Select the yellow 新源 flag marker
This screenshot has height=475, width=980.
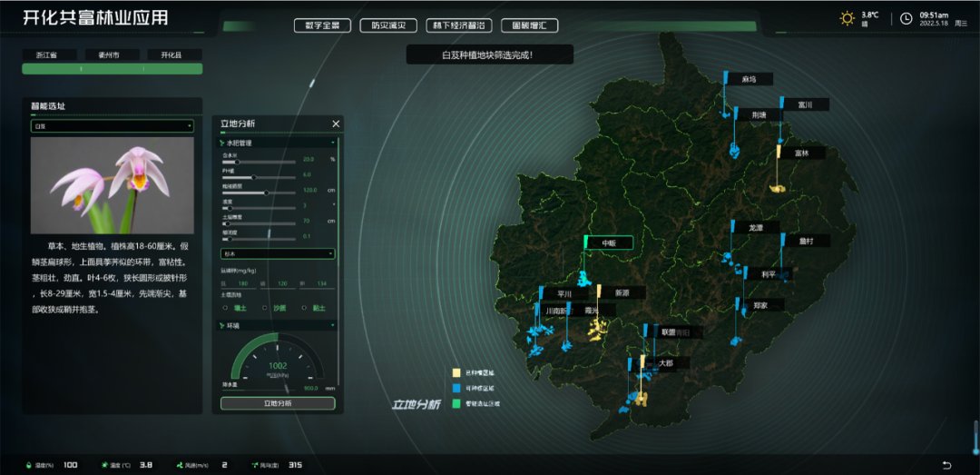(x=599, y=292)
